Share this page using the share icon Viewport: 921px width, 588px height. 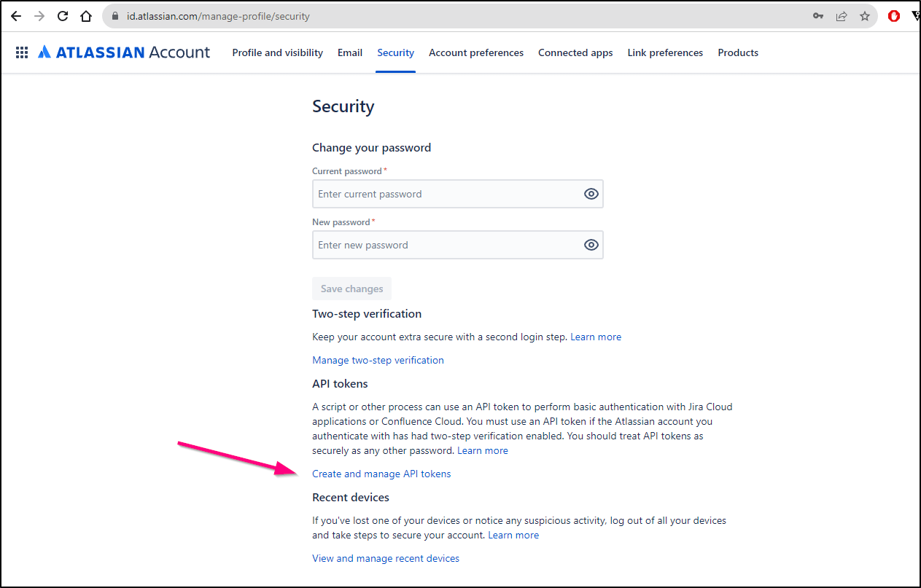842,16
